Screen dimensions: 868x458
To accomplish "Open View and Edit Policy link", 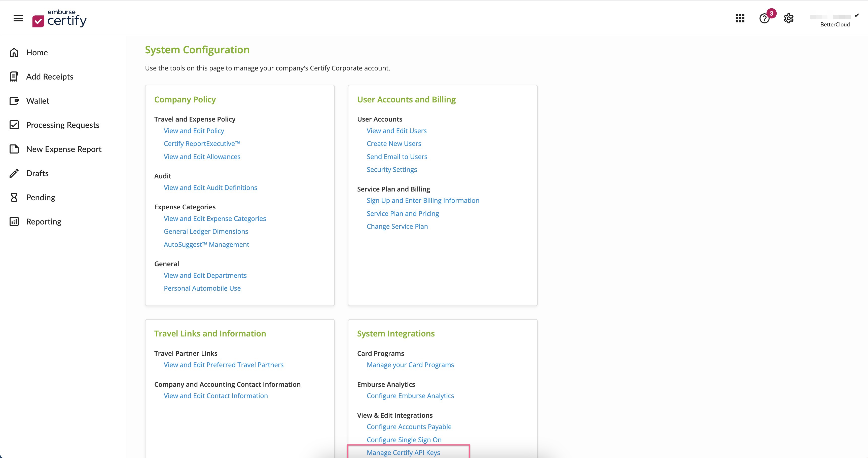I will click(194, 131).
